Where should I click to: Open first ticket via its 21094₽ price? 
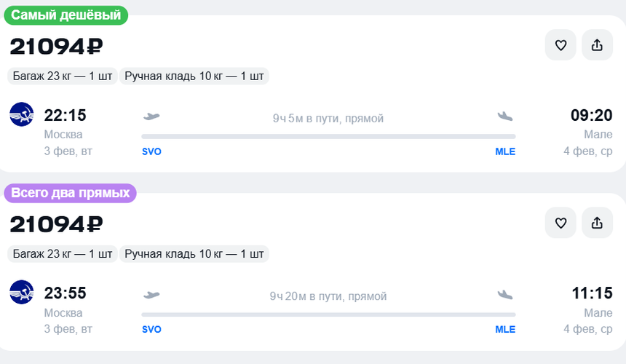tap(57, 47)
